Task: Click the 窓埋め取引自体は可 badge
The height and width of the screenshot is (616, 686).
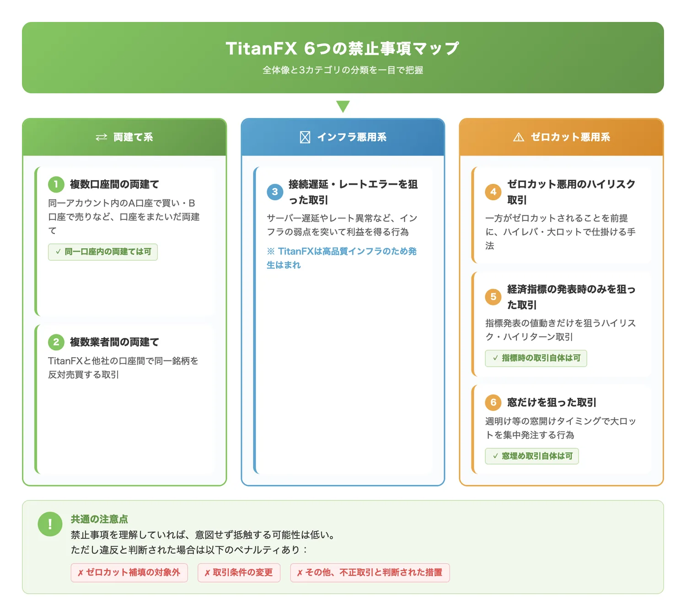Action: 532,456
